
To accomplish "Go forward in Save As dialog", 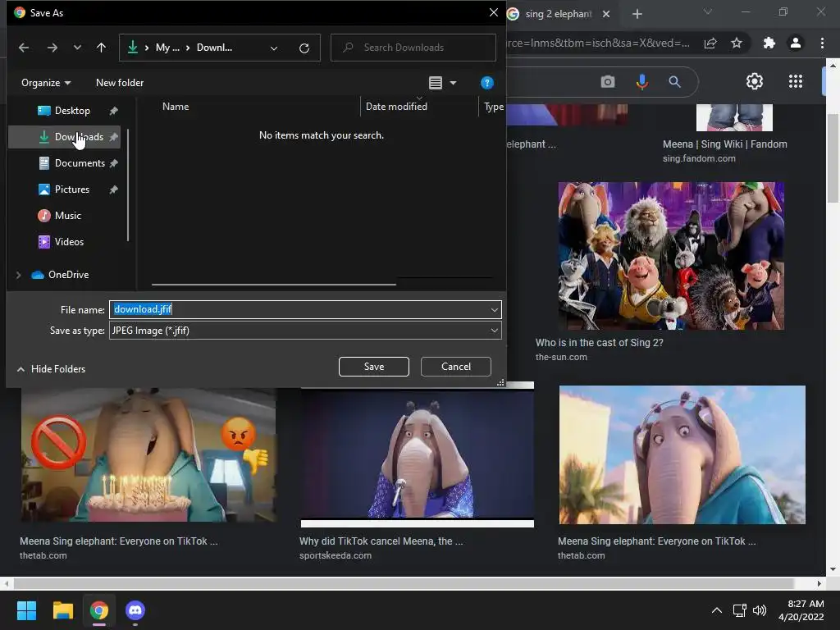I will click(x=52, y=48).
